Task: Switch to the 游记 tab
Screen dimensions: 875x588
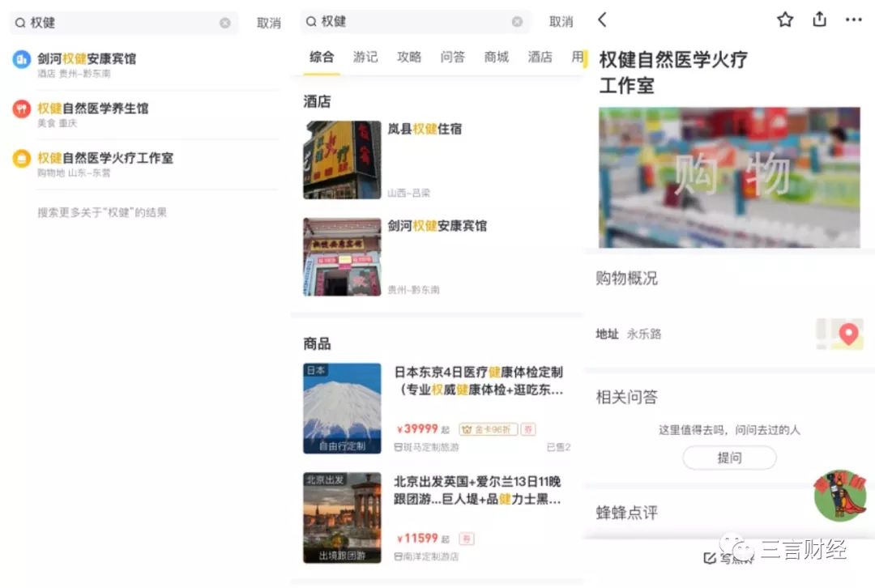Action: tap(365, 57)
